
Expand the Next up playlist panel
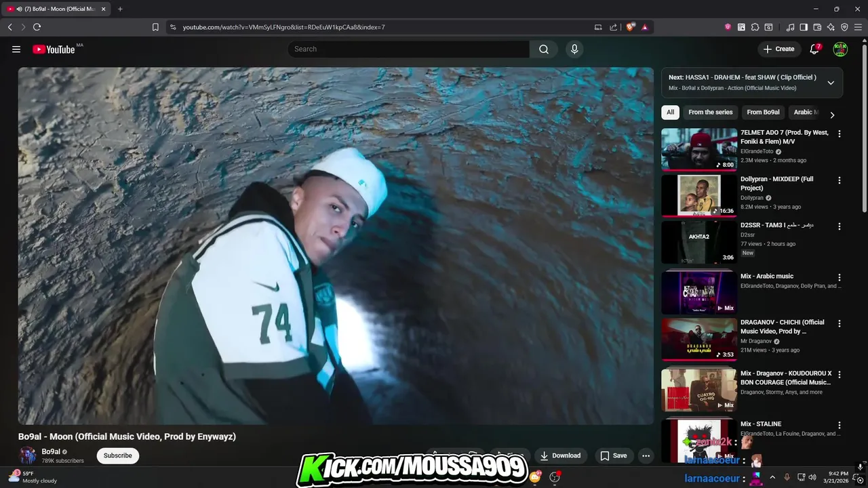[831, 83]
